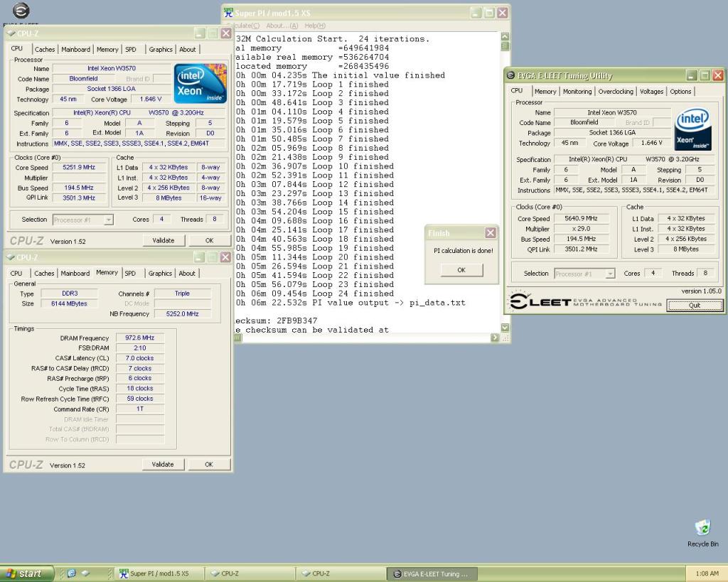728x582 pixels.
Task: Click Core Speed 5251.9 MHz field in CPU-Z
Action: tap(79, 168)
